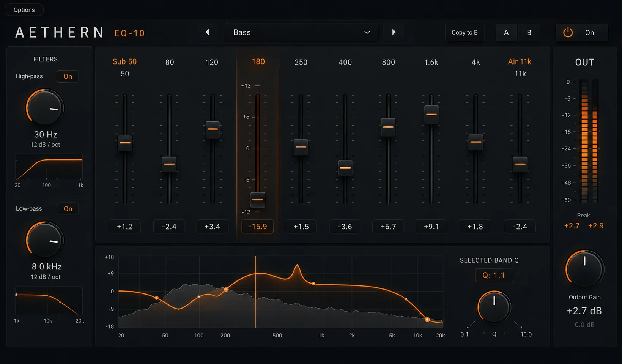Click the 250 Hz band fader handle
Image resolution: width=622 pixels, height=364 pixels.
pyautogui.click(x=301, y=147)
